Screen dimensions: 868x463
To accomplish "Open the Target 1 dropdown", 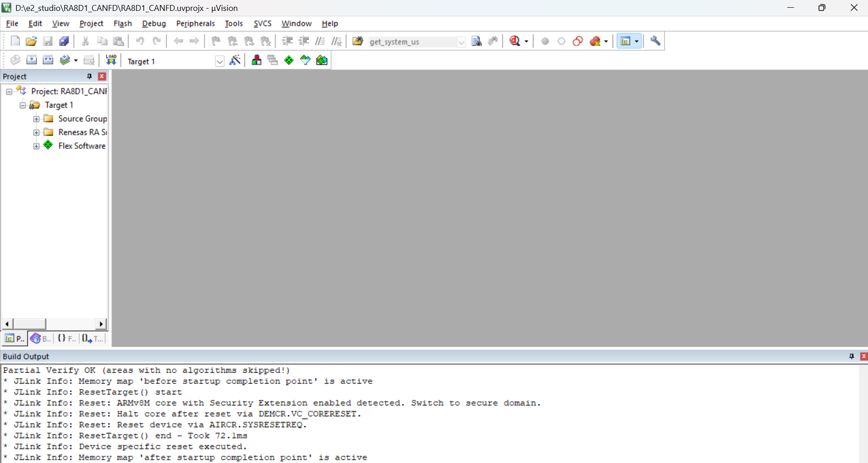I will [x=219, y=61].
